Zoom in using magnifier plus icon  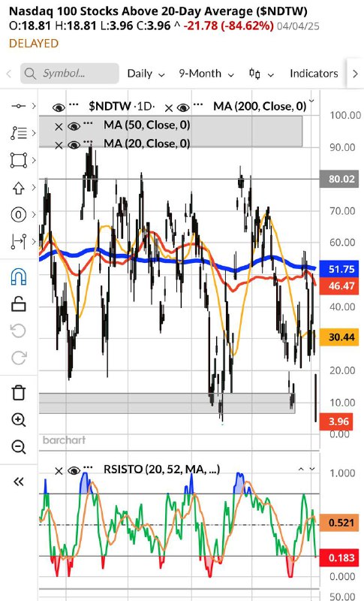[18, 420]
